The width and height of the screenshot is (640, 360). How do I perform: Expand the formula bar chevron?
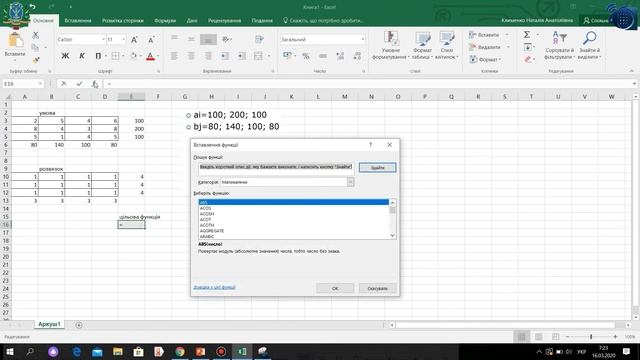coord(634,84)
